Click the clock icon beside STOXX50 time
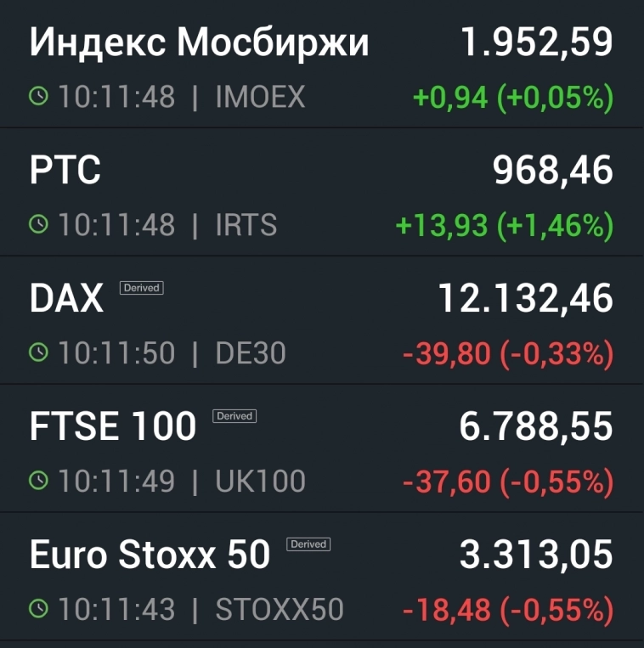This screenshot has height=648, width=644. 39,609
